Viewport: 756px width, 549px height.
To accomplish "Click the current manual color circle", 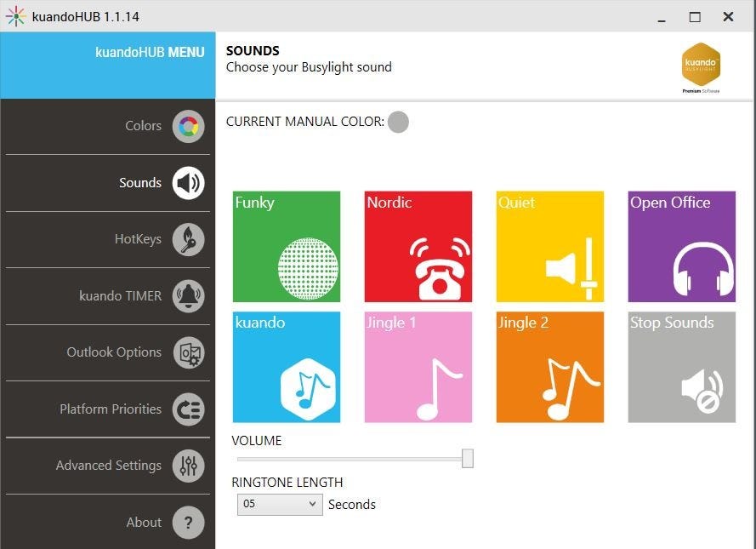I will 398,122.
